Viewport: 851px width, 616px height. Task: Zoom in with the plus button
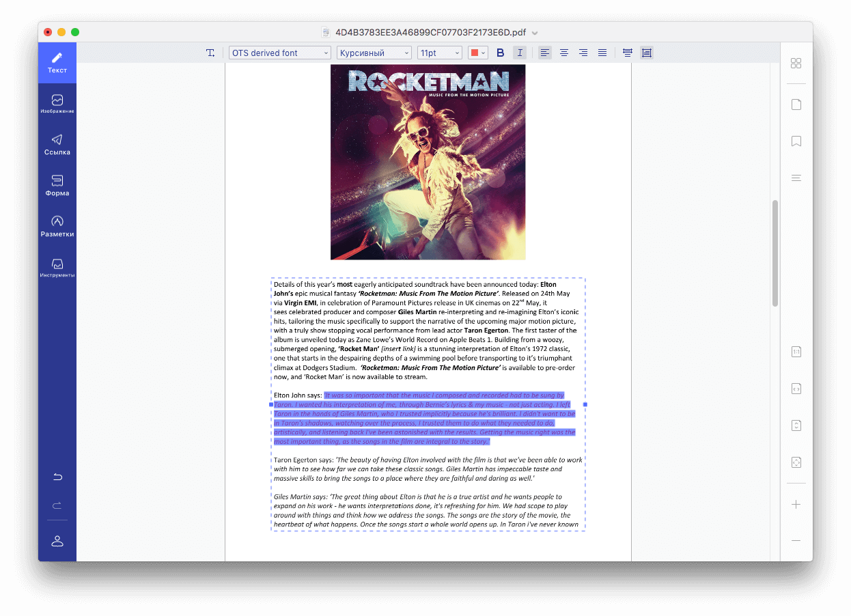pyautogui.click(x=796, y=505)
